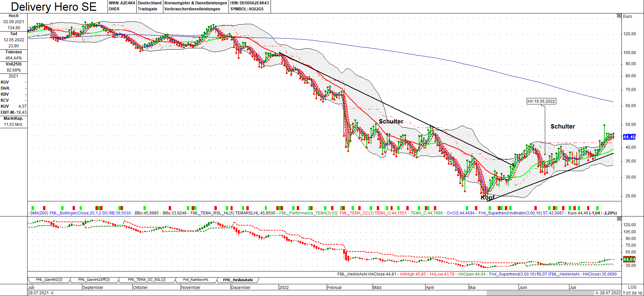Click the 25,00 price axis label
Viewport: 644px width, 296px height.
point(631,196)
